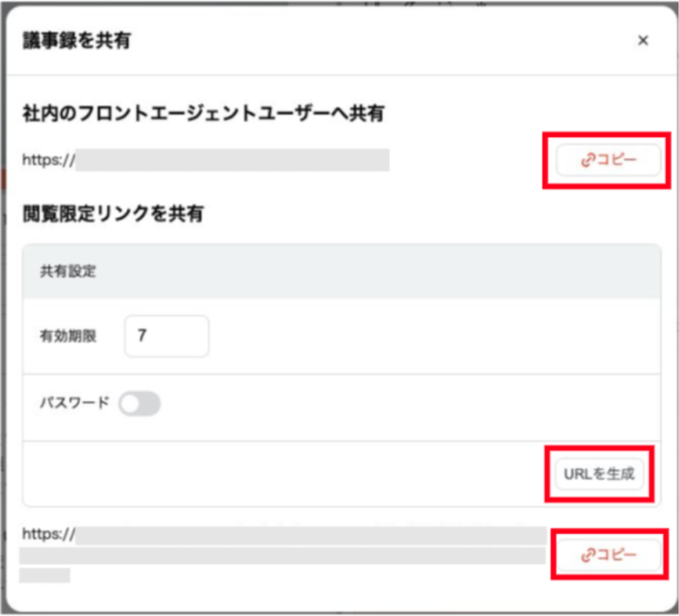Toggle the パスワード switch on
Viewport: 679px width, 616px height.
click(x=139, y=404)
